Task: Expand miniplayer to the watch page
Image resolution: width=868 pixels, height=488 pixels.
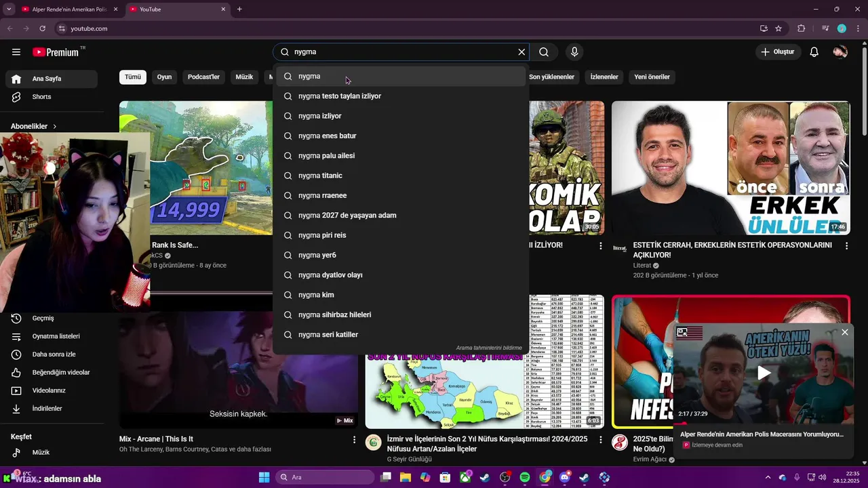Action: pos(682,332)
